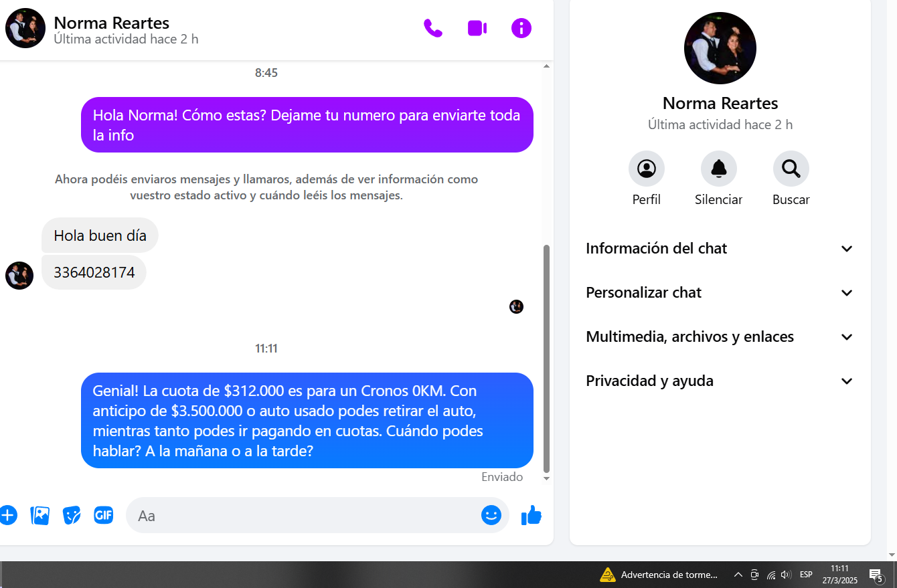Viewport: 897px width, 588px height.
Task: Expand the Personalizar chat section
Action: (720, 292)
